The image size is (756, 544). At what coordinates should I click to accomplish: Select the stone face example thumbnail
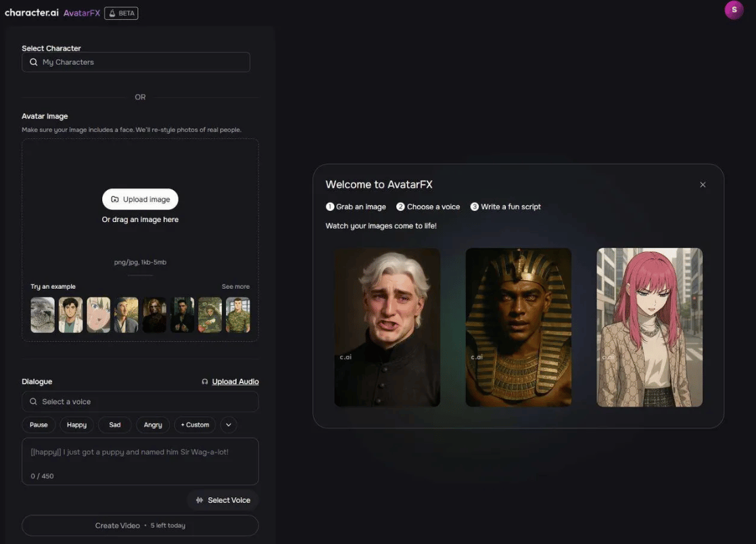[43, 315]
